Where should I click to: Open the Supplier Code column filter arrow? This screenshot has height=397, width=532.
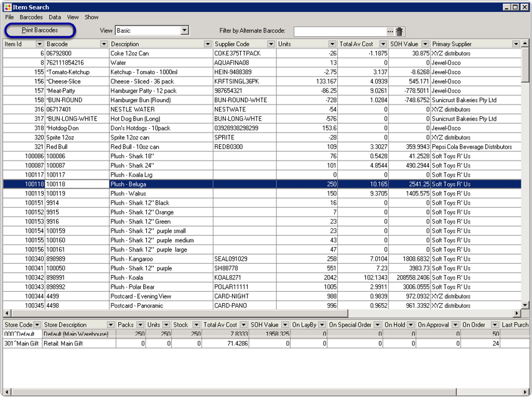[271, 44]
